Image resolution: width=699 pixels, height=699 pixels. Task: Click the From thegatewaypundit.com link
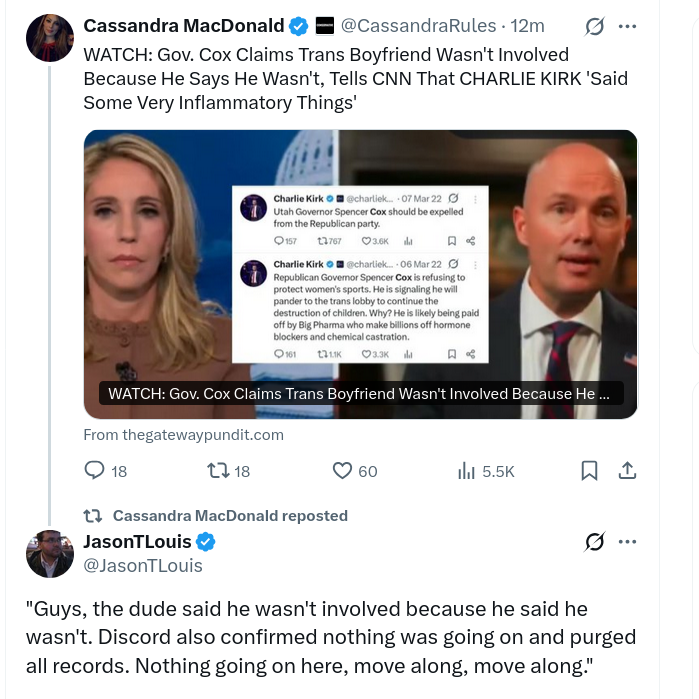point(183,435)
